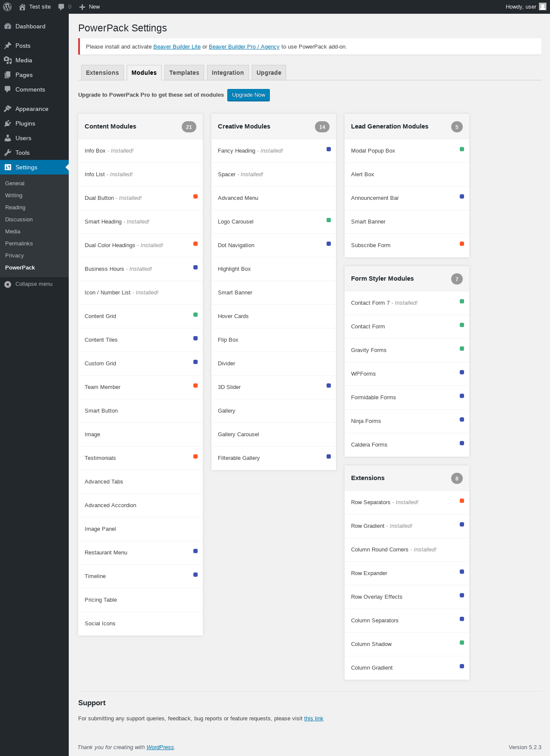Select the Info Box module row
The height and width of the screenshot is (756, 550).
(141, 151)
